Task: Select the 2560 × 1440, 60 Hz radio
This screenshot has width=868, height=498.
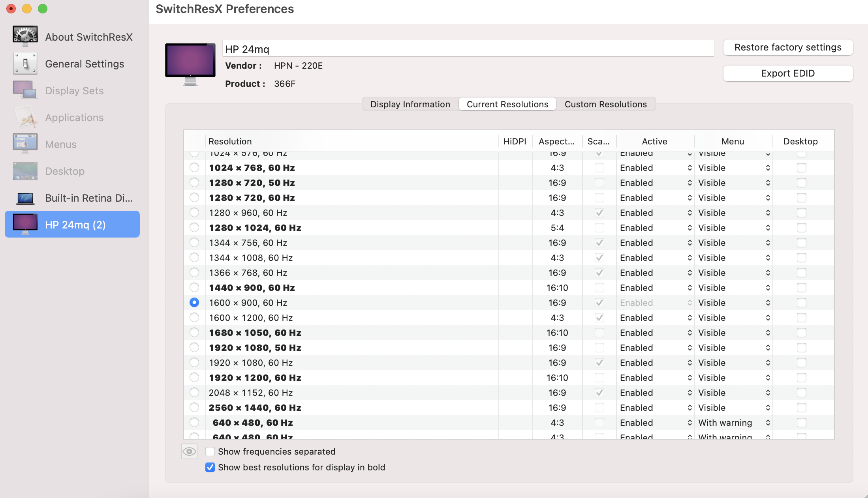Action: 194,408
